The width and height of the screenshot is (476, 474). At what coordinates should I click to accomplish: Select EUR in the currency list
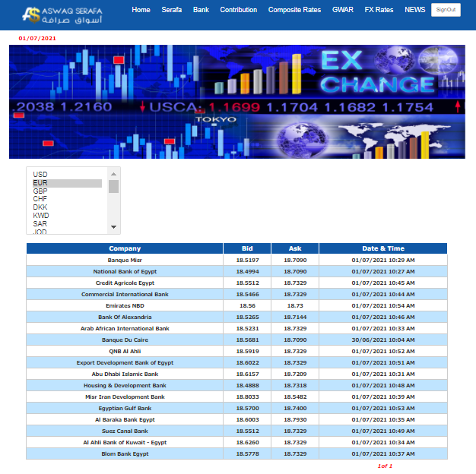click(x=67, y=183)
